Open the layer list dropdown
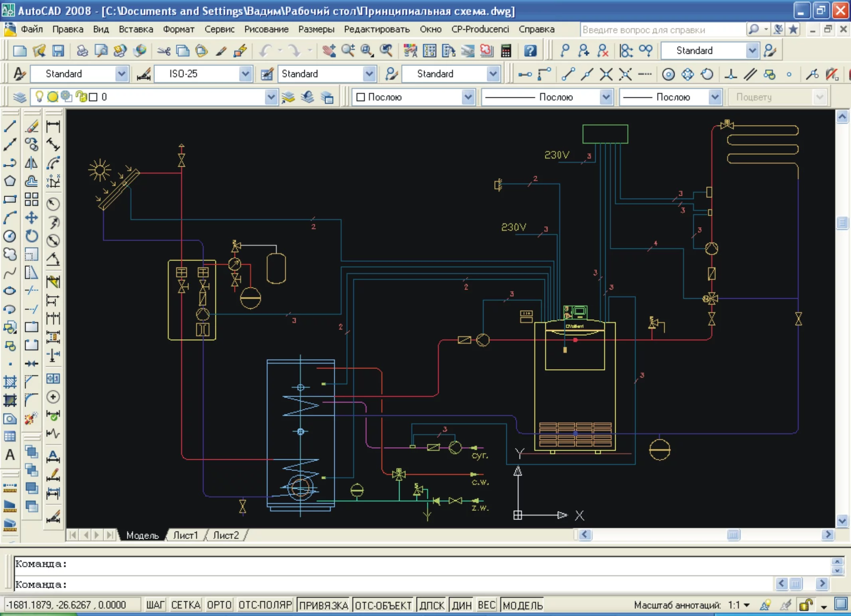This screenshot has height=616, width=851. (x=271, y=97)
